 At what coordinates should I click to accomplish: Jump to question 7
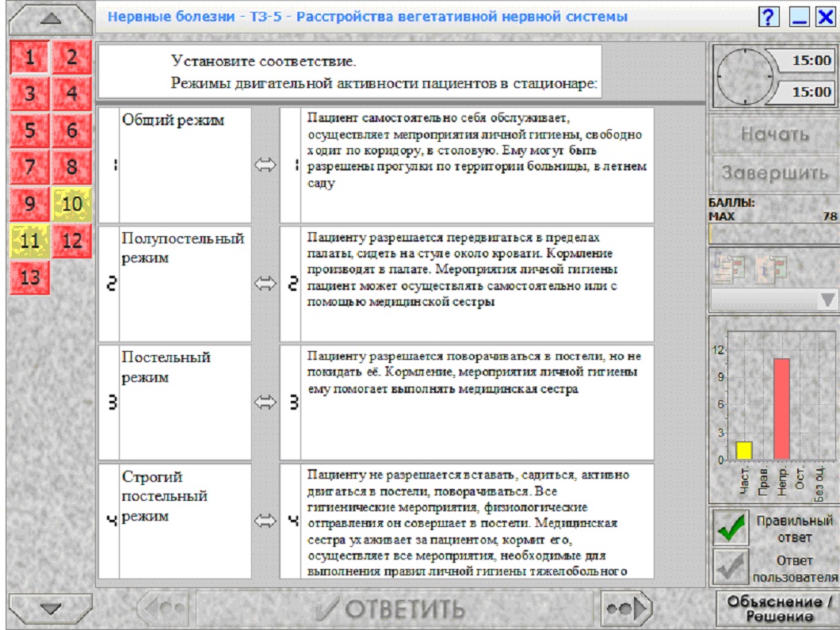29,167
